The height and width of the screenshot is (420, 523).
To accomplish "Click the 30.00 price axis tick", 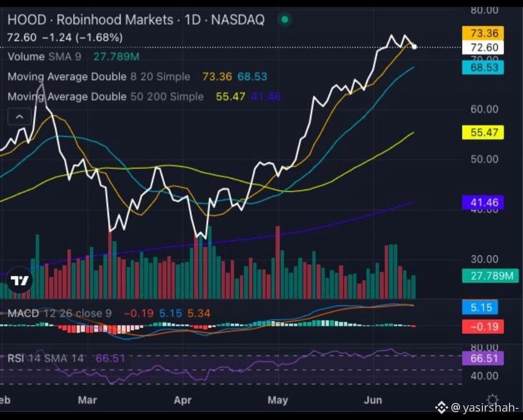I will point(484,259).
